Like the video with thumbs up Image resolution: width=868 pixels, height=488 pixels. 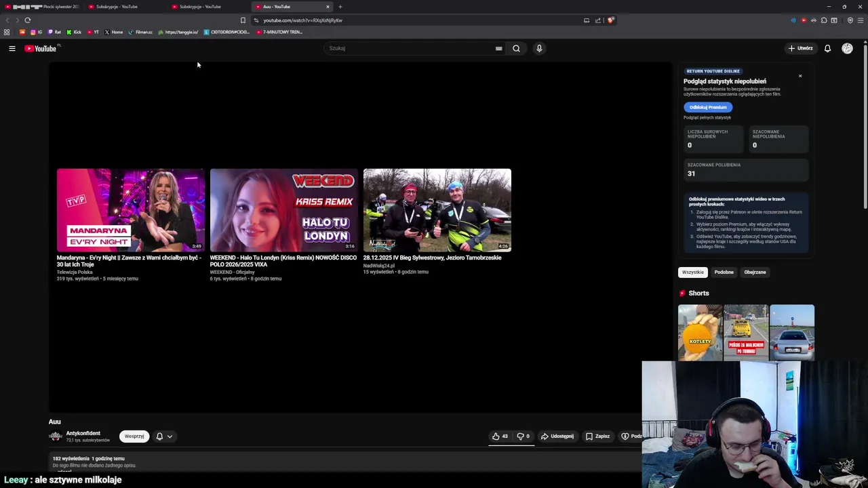coord(500,436)
